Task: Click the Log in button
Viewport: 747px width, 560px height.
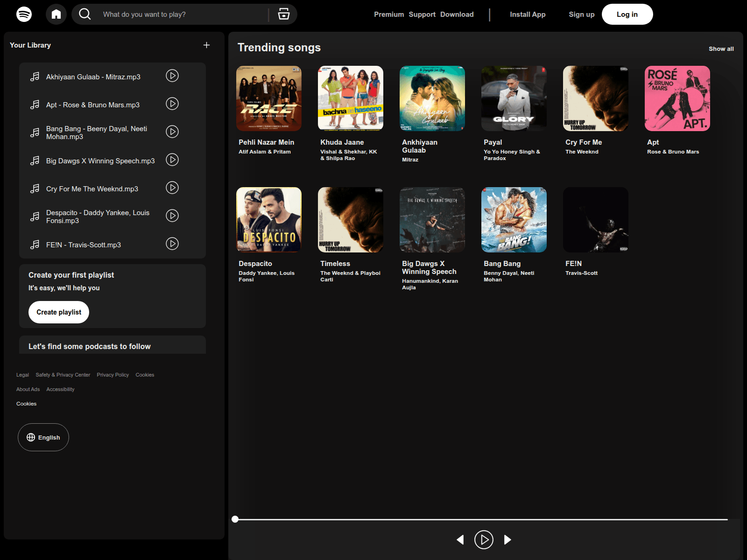Action: tap(627, 14)
